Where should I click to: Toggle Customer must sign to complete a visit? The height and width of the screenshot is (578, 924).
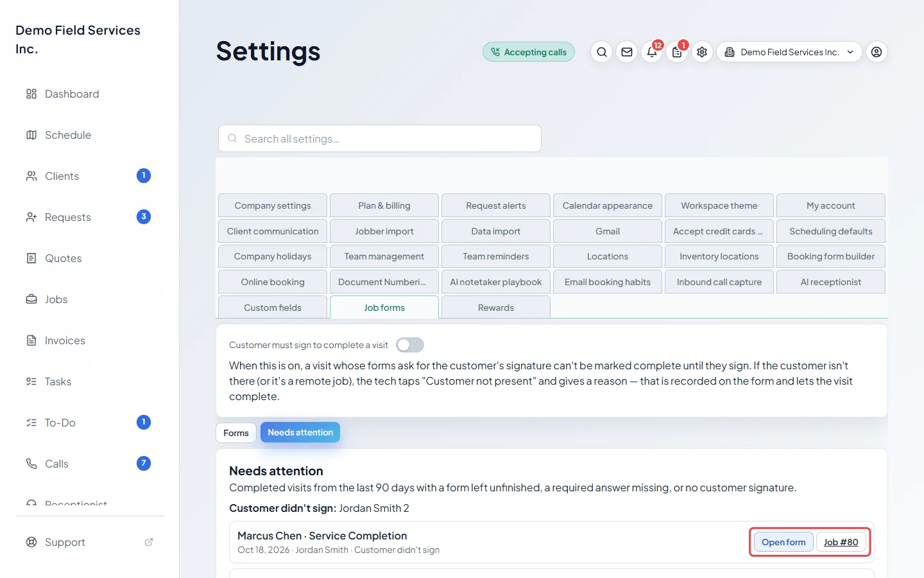(x=410, y=345)
